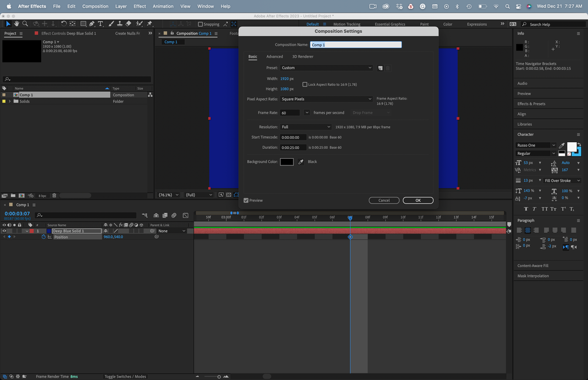The image size is (588, 380).
Task: Open the Composition menu
Action: (95, 6)
